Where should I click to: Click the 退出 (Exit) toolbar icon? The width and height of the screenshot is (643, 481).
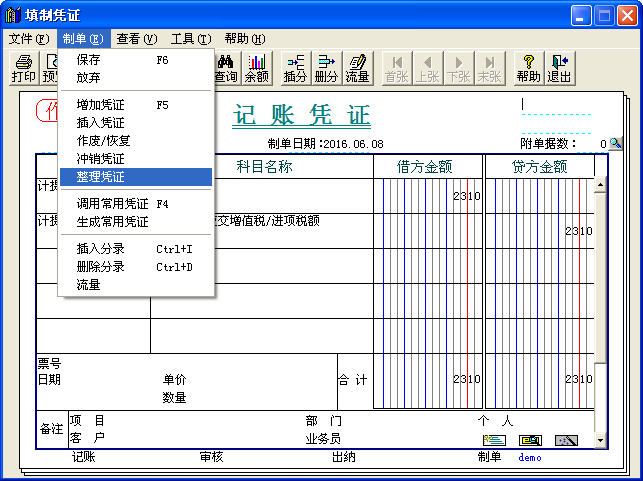click(x=559, y=68)
